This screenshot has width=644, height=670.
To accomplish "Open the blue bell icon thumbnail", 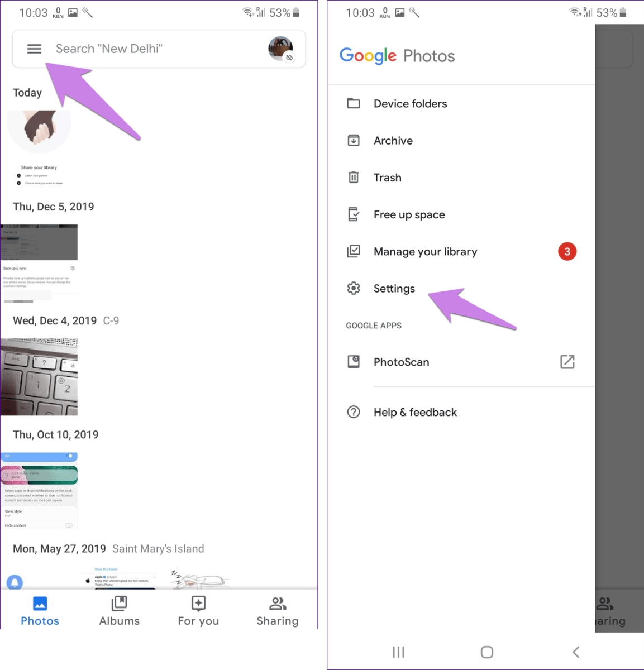I will pyautogui.click(x=15, y=582).
